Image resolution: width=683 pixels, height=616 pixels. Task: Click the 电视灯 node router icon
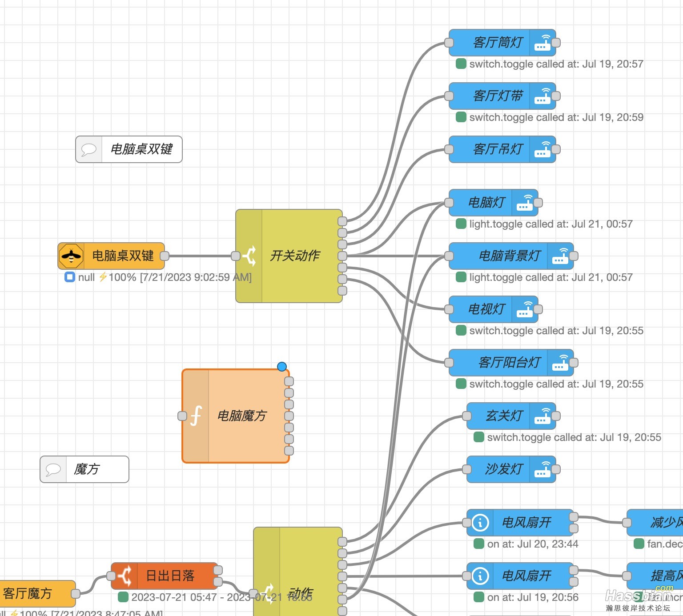tap(525, 309)
